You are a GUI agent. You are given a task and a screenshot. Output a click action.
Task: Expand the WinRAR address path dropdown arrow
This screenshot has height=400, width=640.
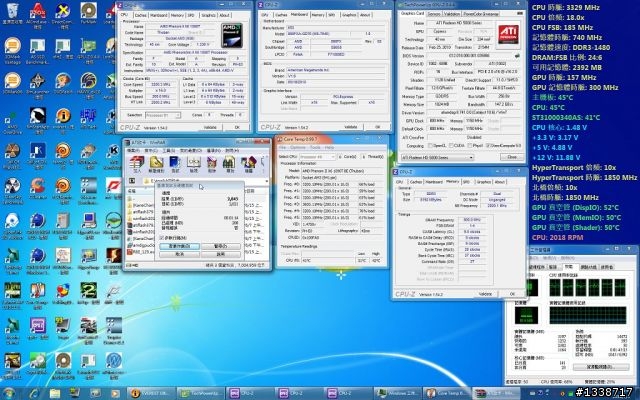267,180
